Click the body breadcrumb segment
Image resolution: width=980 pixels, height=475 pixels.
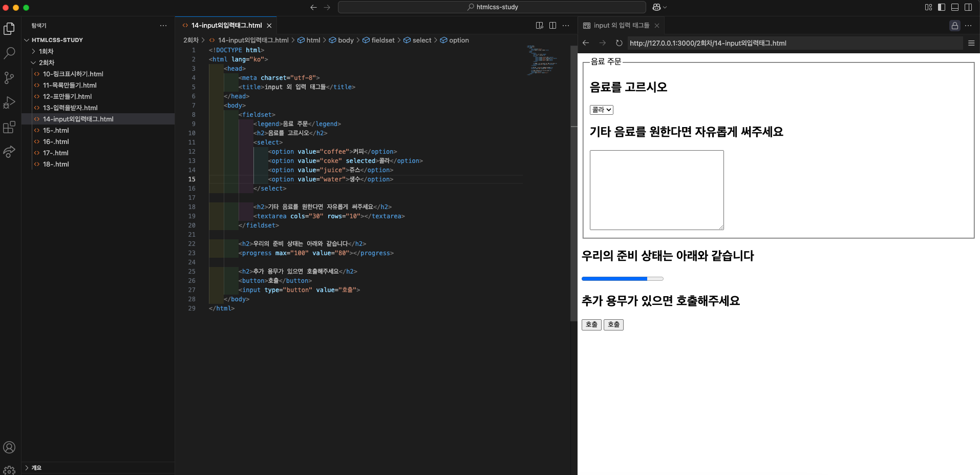click(x=342, y=40)
